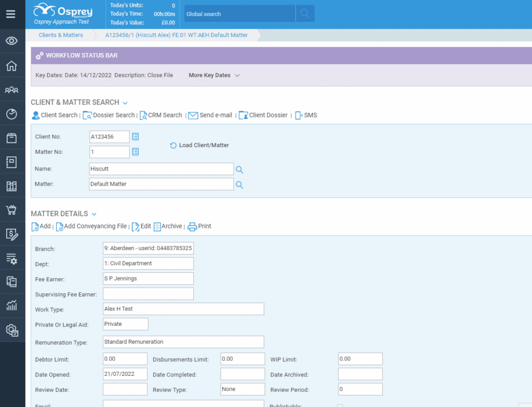Collapse Matter Details section
Screen dimensions: 532x407
click(94, 214)
